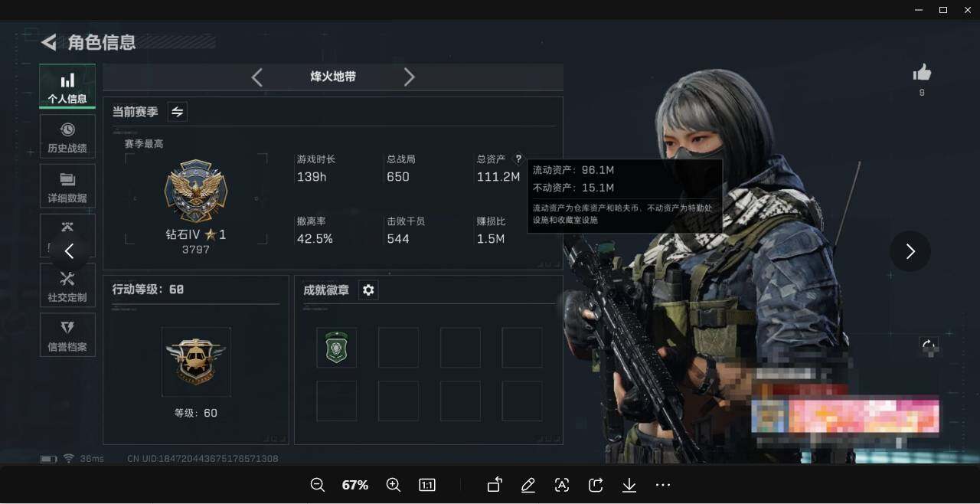The height and width of the screenshot is (504, 980).
Task: Click the refresh icon near the character model
Action: point(929,346)
